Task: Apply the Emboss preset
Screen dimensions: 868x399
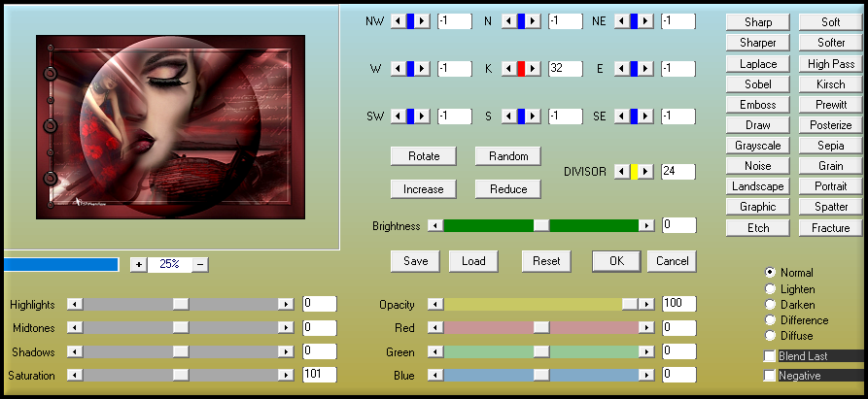Action: 758,105
